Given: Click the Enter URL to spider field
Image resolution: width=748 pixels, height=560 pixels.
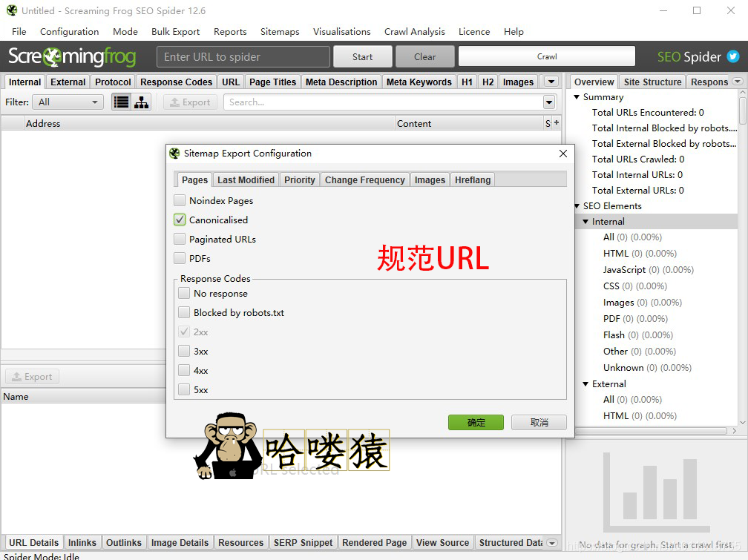Looking at the screenshot, I should [243, 56].
